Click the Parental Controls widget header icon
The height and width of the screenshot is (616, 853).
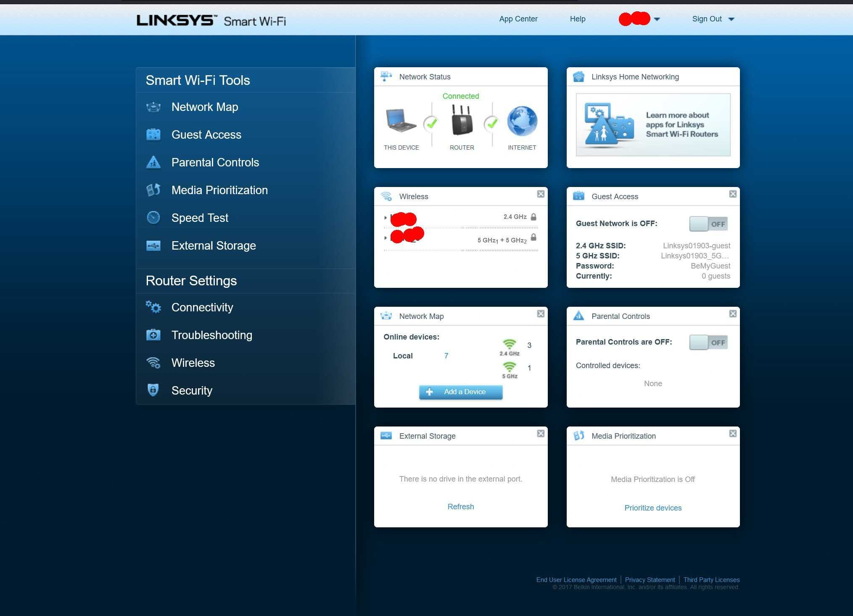click(x=578, y=316)
